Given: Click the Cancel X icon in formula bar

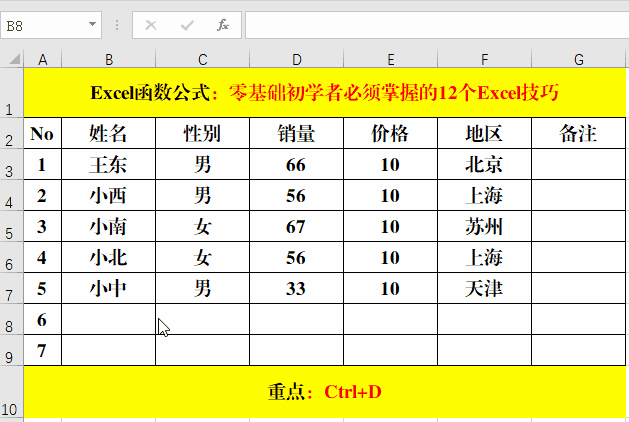Looking at the screenshot, I should point(151,25).
